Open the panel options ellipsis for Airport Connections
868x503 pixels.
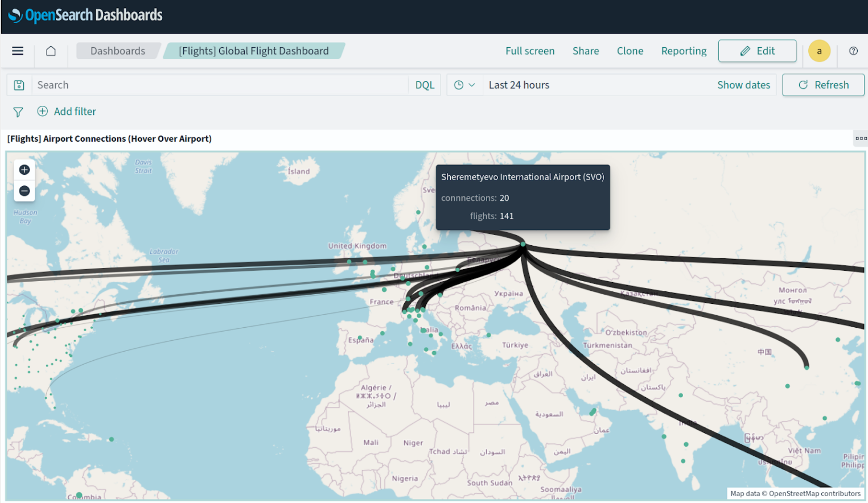[x=861, y=138]
